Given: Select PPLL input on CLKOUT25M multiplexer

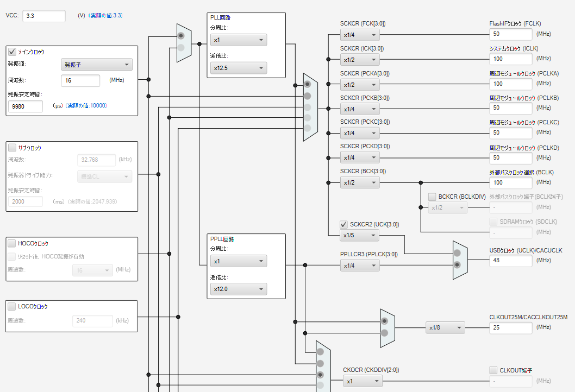Looking at the screenshot, I should (384, 333).
